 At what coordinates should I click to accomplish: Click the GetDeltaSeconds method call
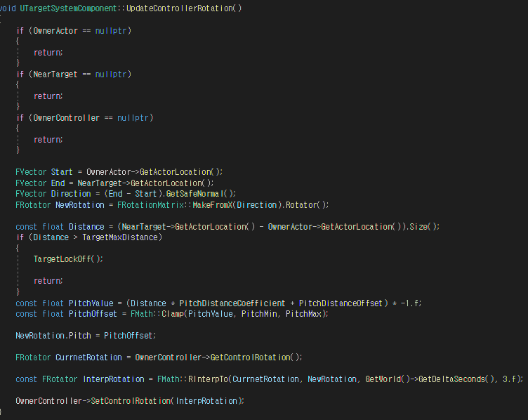coord(452,379)
